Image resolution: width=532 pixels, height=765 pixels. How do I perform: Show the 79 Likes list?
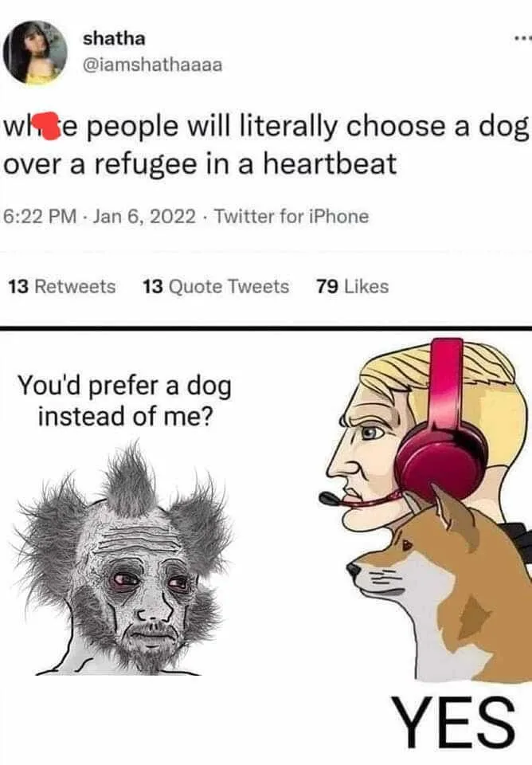tap(352, 286)
